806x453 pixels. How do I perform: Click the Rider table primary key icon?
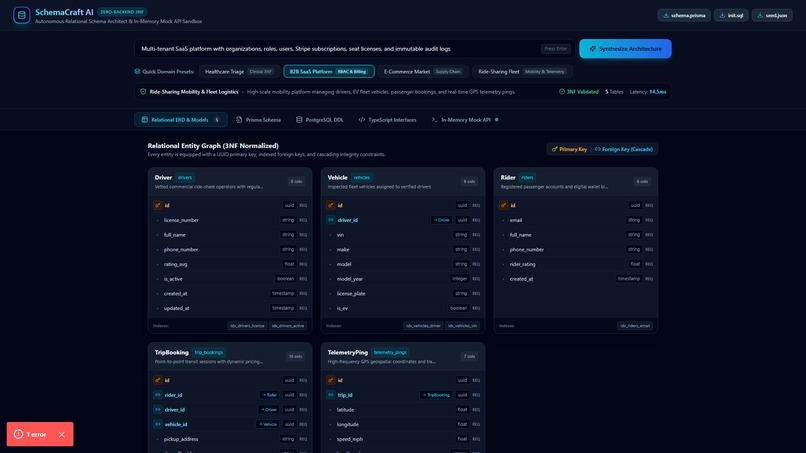pyautogui.click(x=504, y=205)
